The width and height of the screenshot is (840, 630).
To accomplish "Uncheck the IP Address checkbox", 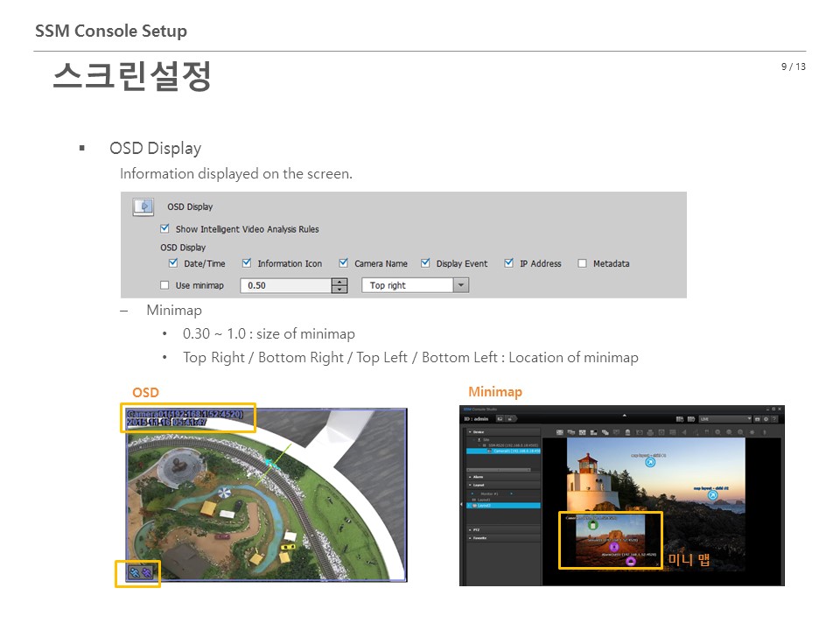I will [509, 263].
